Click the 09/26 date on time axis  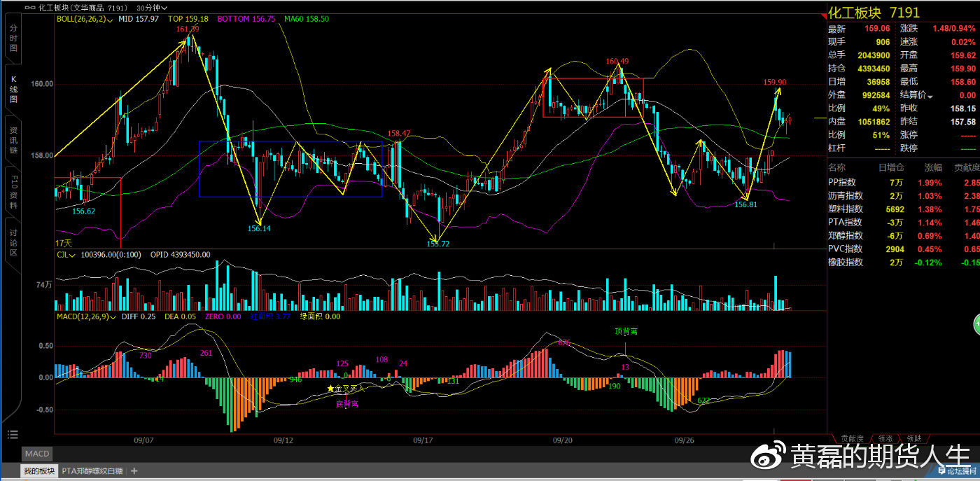point(684,440)
